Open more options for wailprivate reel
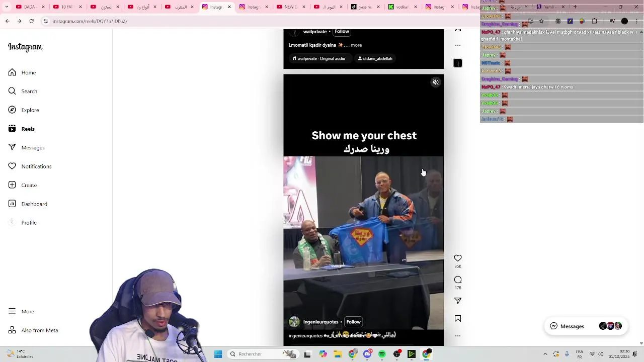This screenshot has height=362, width=644. pyautogui.click(x=458, y=45)
